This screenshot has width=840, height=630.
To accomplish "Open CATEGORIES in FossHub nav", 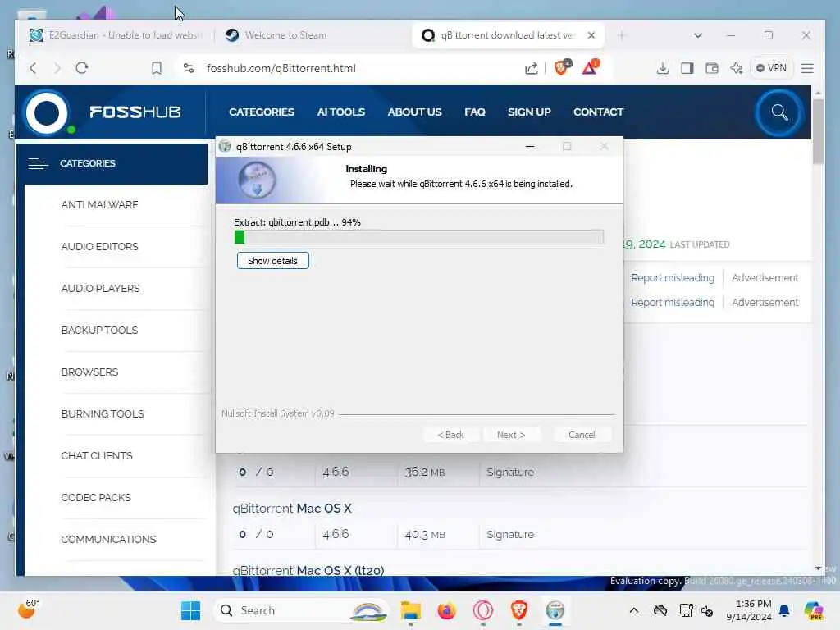I will (x=262, y=112).
